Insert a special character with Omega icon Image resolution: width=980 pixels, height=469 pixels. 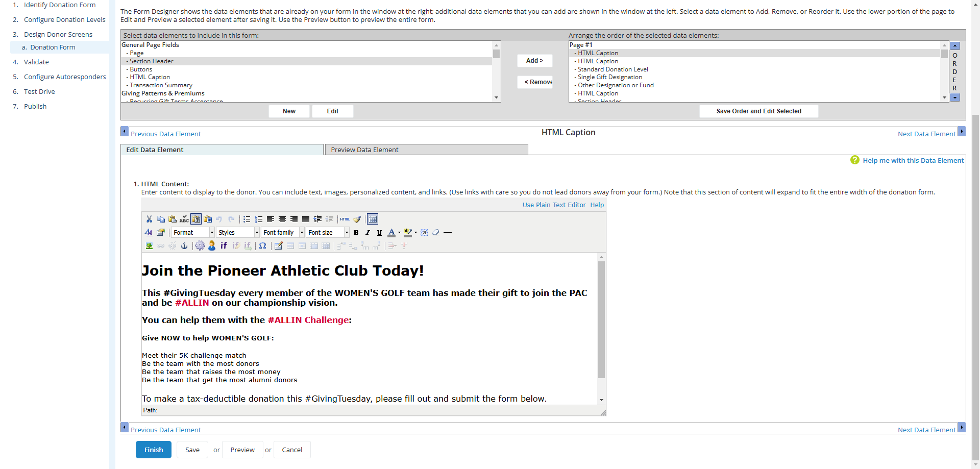tap(262, 245)
